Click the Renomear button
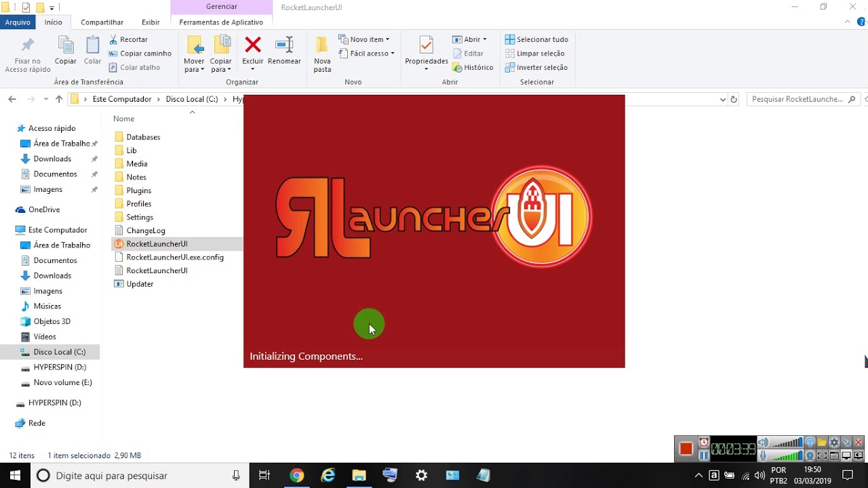Image resolution: width=868 pixels, height=488 pixels. (x=284, y=50)
